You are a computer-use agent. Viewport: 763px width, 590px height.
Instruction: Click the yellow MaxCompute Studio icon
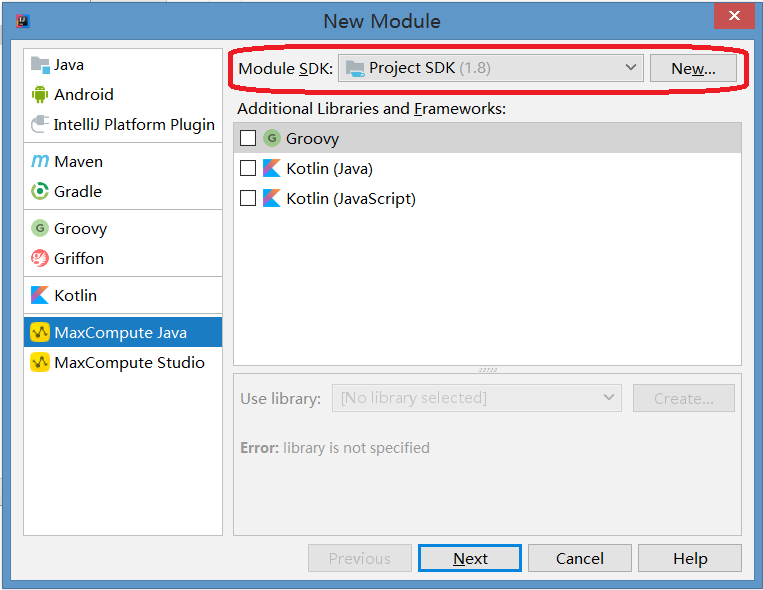[40, 362]
